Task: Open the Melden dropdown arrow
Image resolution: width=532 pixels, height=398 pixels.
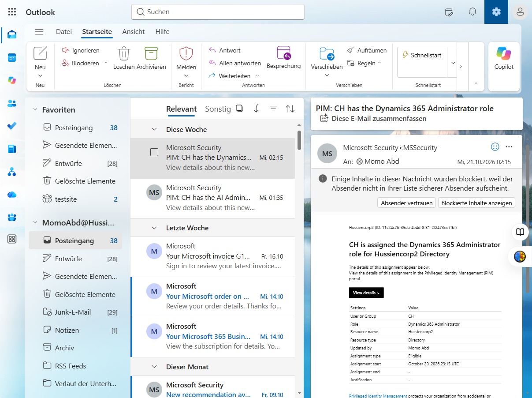Action: click(x=186, y=76)
